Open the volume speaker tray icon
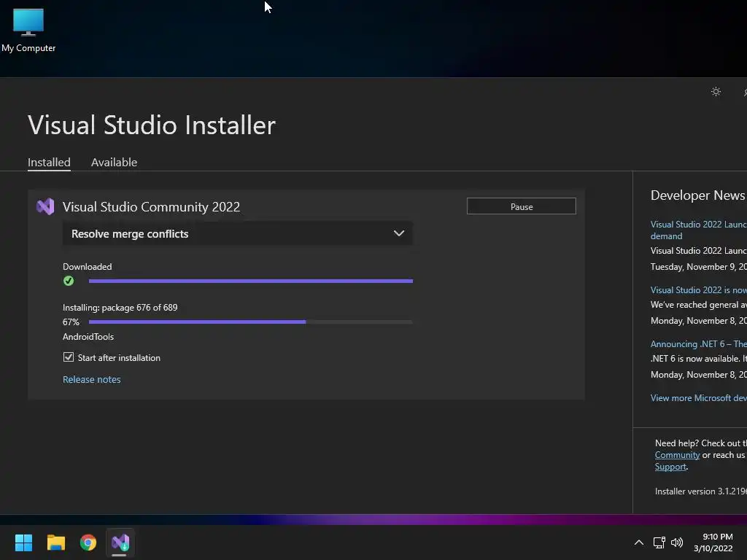 676,542
